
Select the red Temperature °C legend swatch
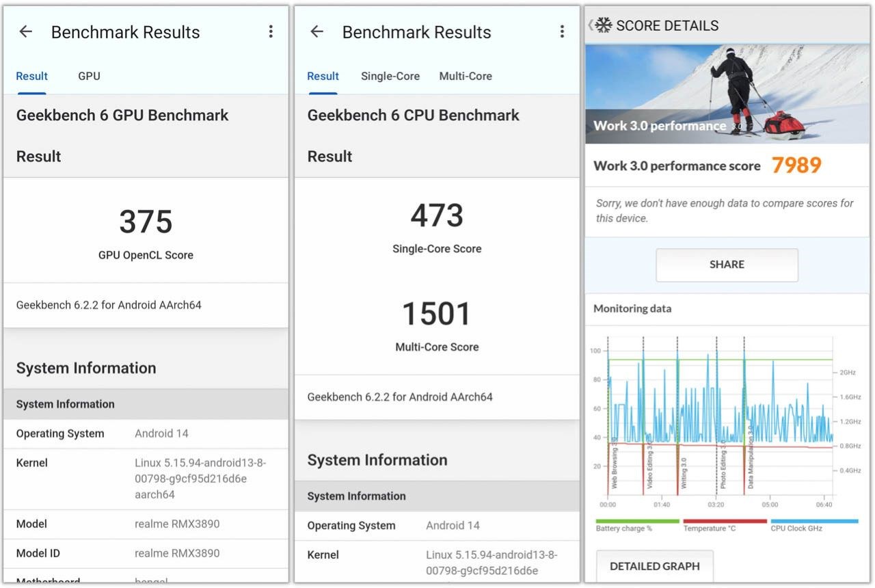(725, 521)
